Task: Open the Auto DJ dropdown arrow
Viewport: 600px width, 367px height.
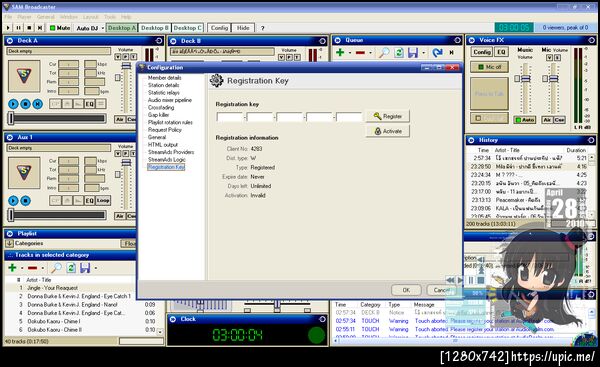Action: pyautogui.click(x=103, y=28)
